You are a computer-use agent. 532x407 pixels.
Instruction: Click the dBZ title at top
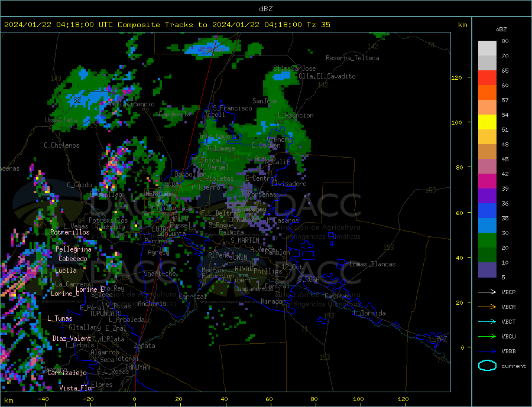pyautogui.click(x=265, y=9)
